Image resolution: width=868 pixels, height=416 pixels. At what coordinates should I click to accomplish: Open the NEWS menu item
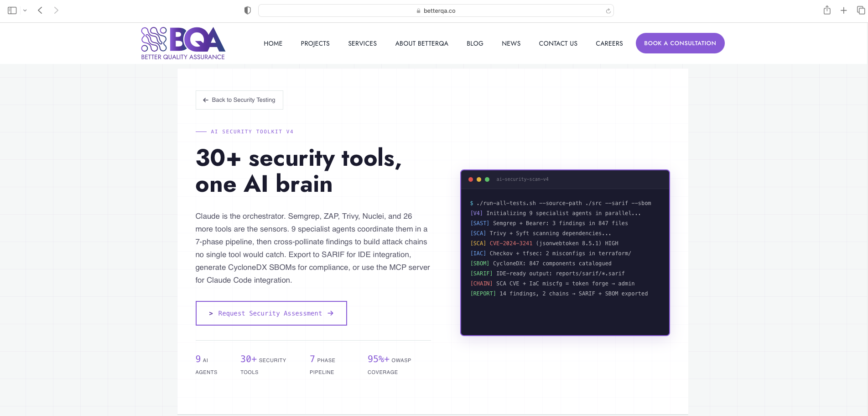511,43
